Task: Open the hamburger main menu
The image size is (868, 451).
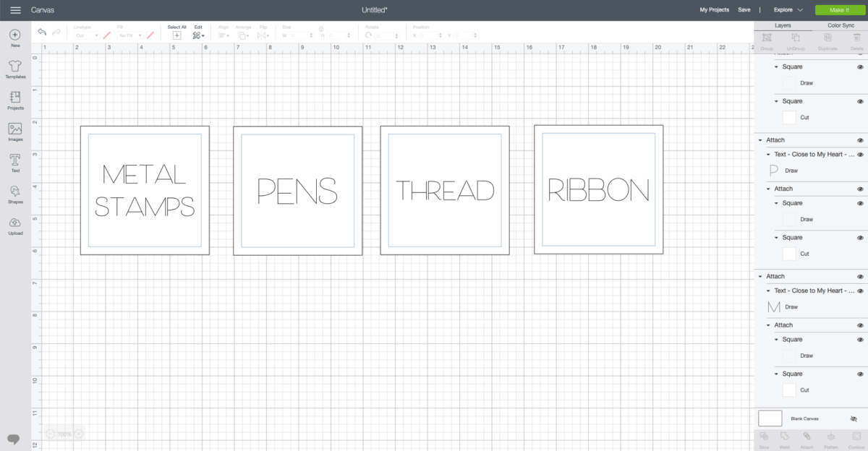Action: coord(15,10)
